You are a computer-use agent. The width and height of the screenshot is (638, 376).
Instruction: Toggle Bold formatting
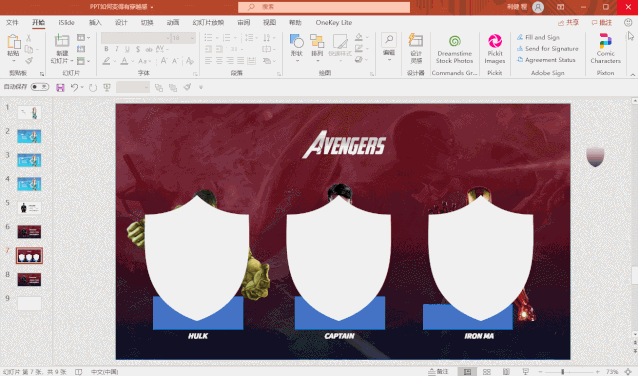(x=106, y=49)
